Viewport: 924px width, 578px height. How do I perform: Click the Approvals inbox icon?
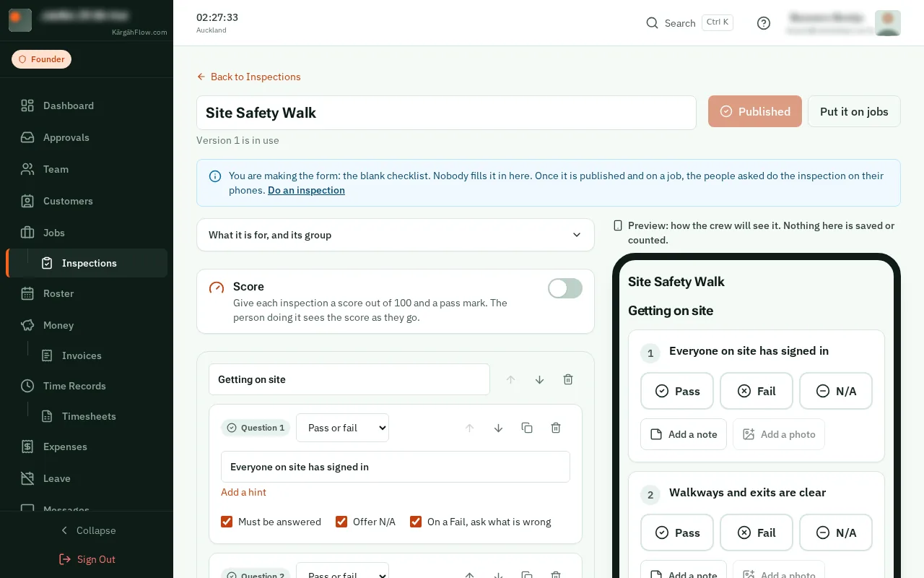pyautogui.click(x=27, y=137)
